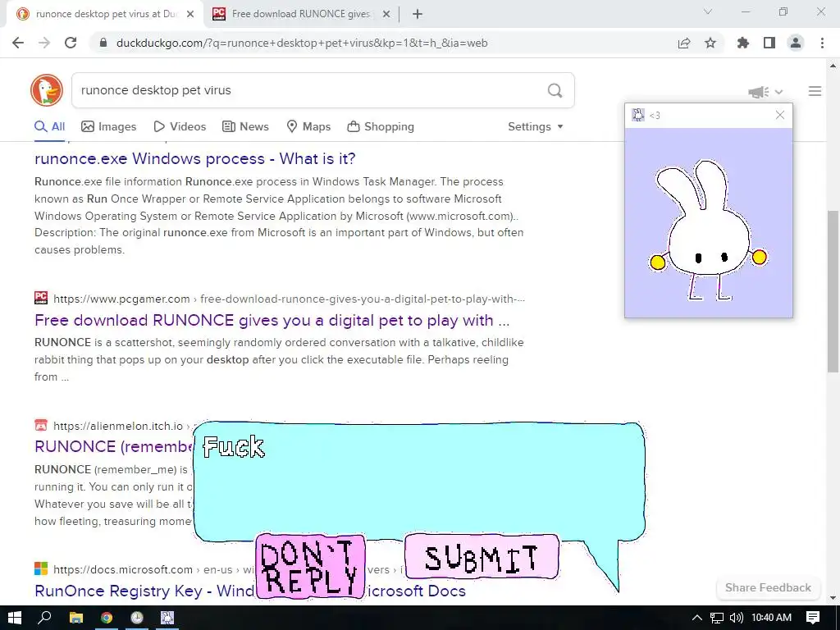Show hidden system tray icons
The image size is (840, 630).
coord(697,618)
